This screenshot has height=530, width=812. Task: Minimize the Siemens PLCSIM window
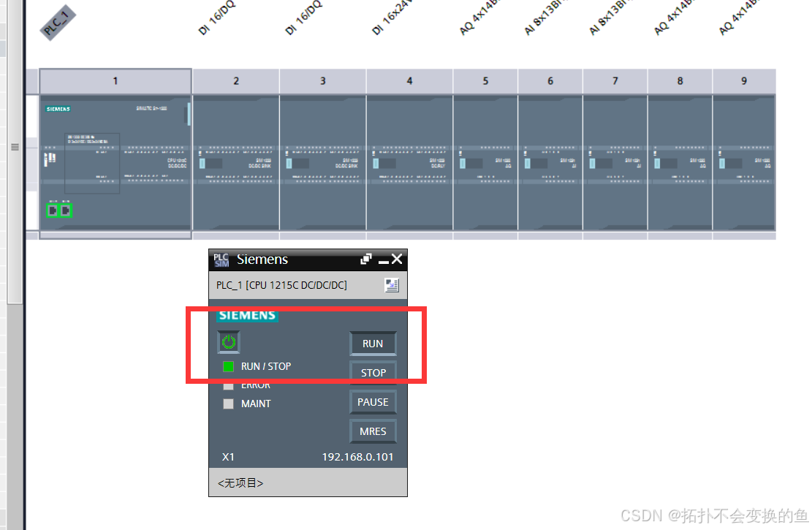pyautogui.click(x=383, y=261)
